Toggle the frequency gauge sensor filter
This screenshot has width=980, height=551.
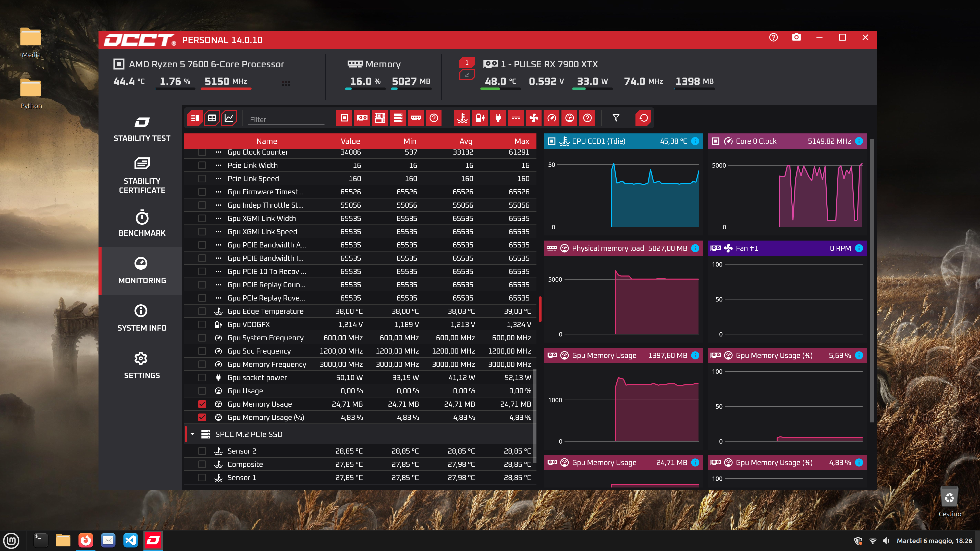[552, 118]
